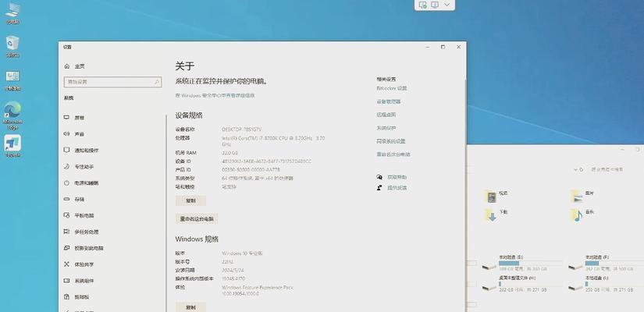
Task: Open 远程桌面 (Remote Desktop) related link
Action: coord(386,115)
